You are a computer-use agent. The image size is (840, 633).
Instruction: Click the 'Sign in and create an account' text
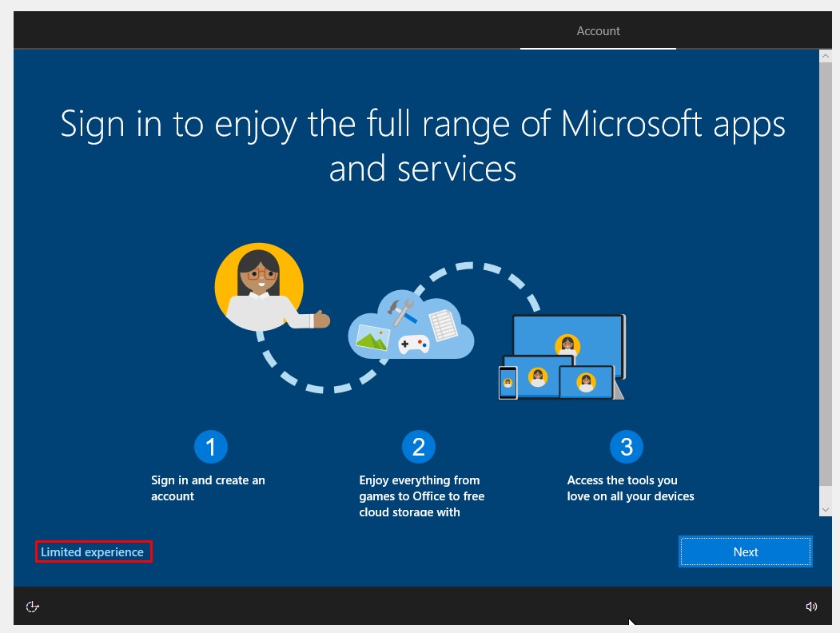pos(208,488)
